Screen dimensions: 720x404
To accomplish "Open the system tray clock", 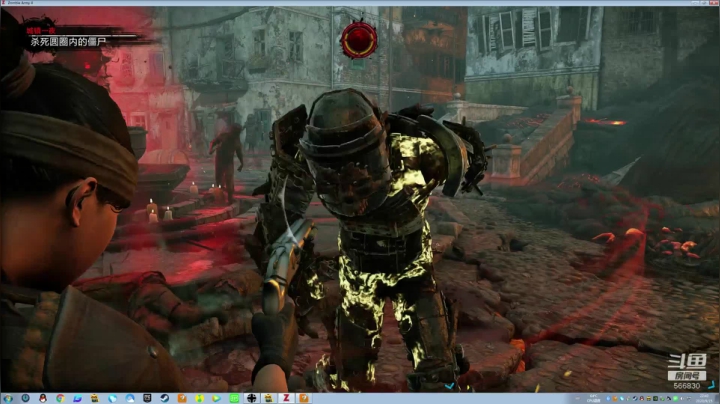I will pos(703,398).
